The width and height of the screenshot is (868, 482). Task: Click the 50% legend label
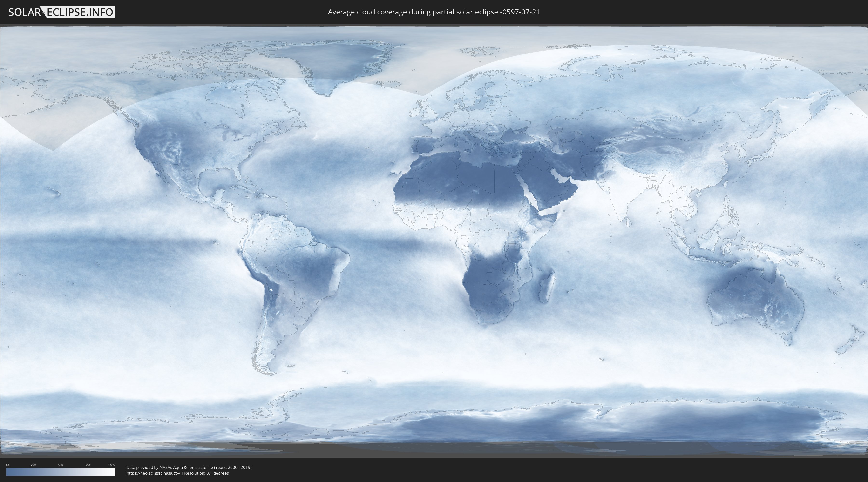[x=61, y=465]
